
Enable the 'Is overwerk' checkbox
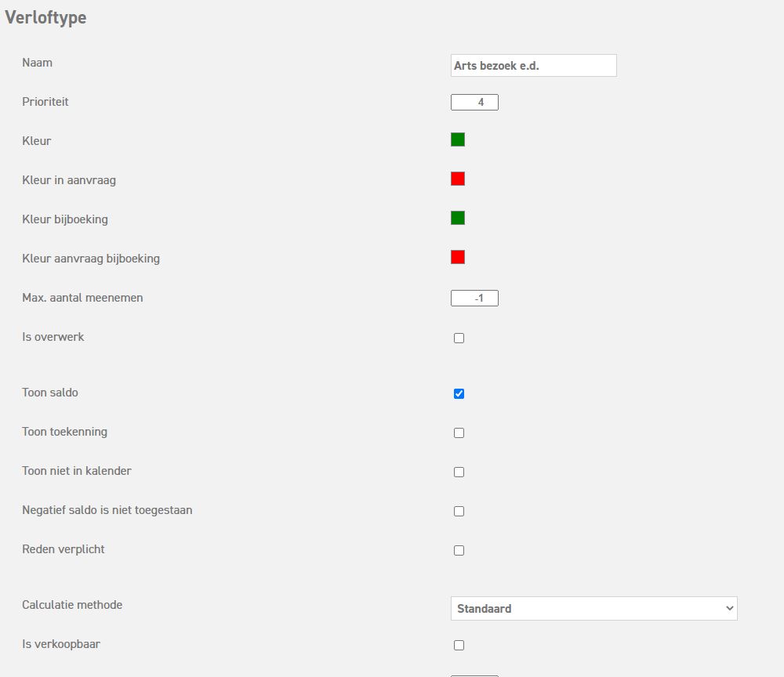pyautogui.click(x=459, y=338)
